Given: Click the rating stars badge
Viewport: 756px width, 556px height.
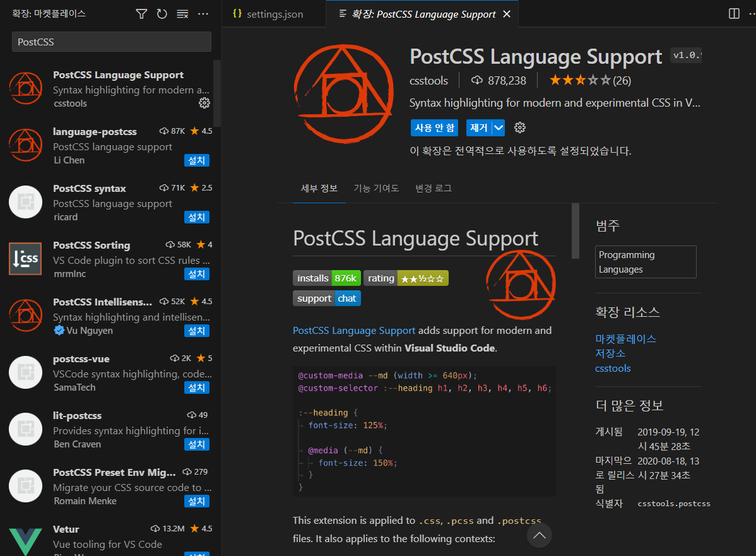Looking at the screenshot, I should coord(406,278).
